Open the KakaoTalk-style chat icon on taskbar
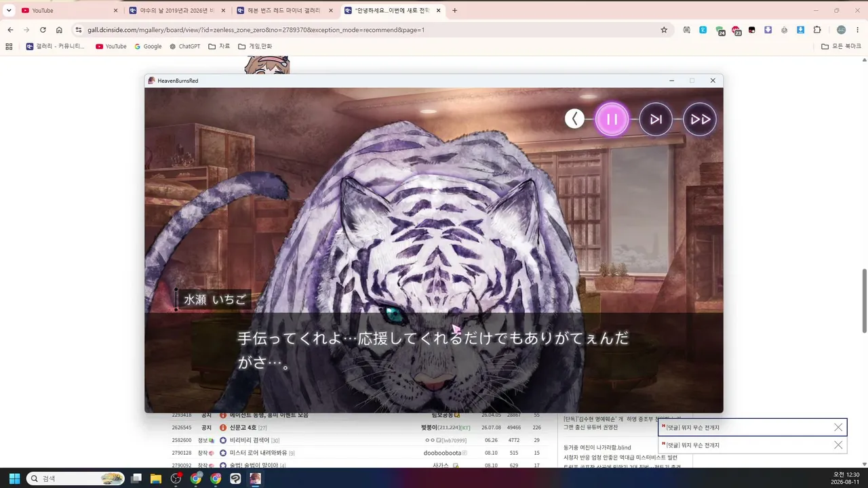The height and width of the screenshot is (488, 868). 235,479
